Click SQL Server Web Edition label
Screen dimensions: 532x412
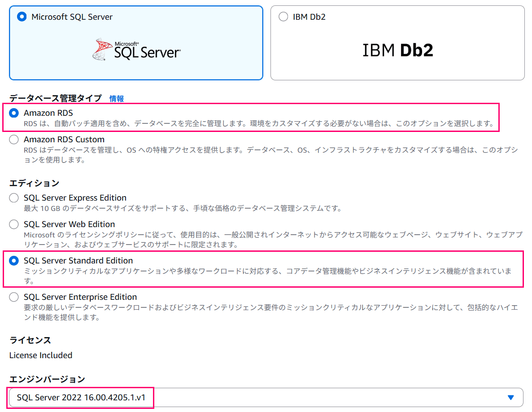[x=69, y=224]
